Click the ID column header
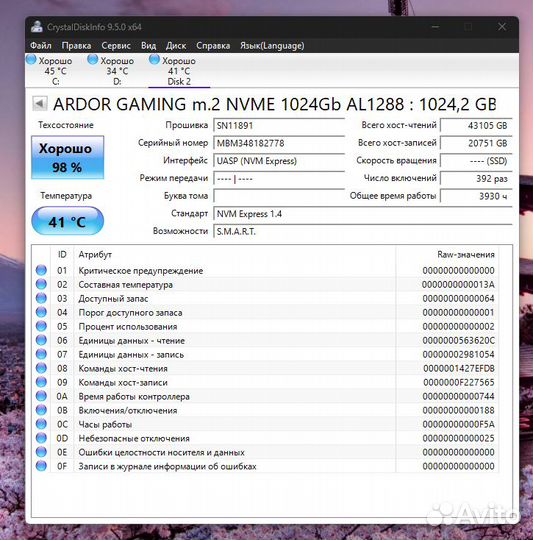The height and width of the screenshot is (540, 533). tap(62, 255)
